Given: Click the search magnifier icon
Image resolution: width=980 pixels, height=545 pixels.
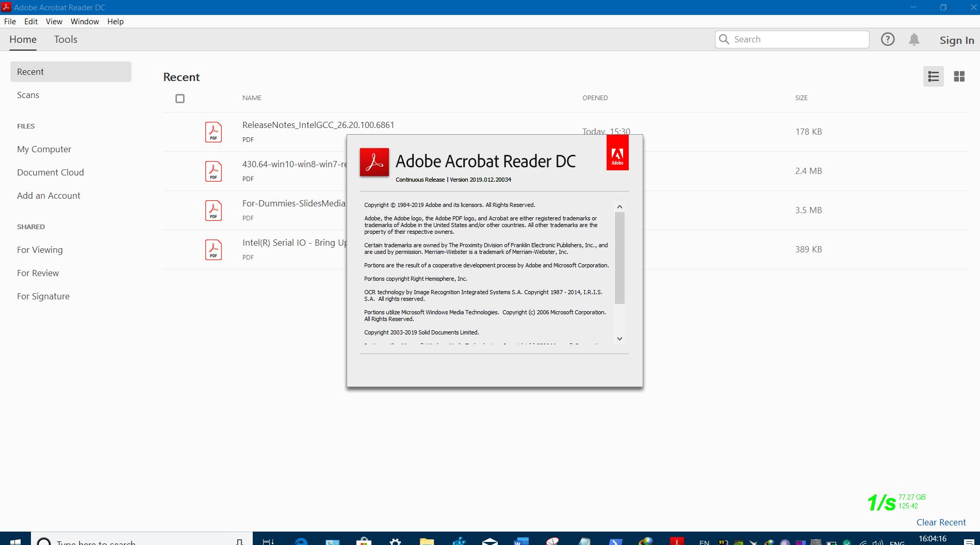Looking at the screenshot, I should click(724, 39).
